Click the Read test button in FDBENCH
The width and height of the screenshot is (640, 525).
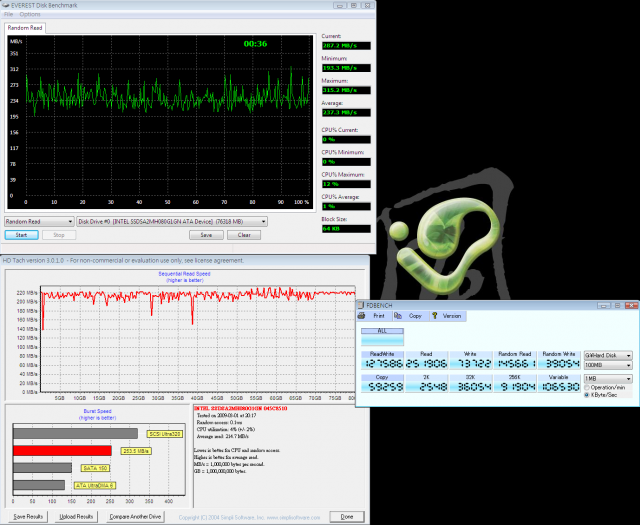point(426,354)
